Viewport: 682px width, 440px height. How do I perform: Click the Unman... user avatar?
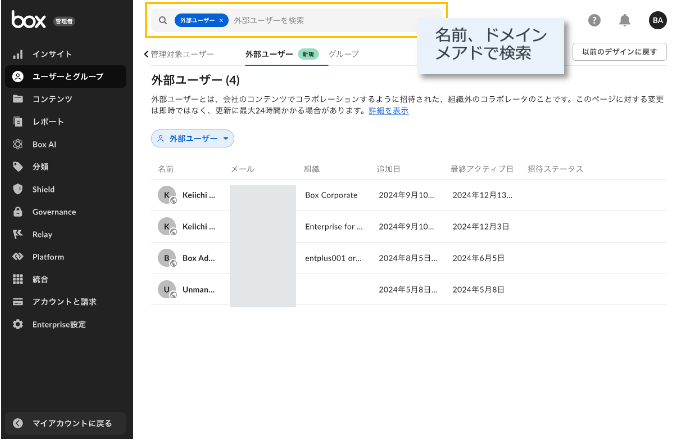(x=167, y=290)
